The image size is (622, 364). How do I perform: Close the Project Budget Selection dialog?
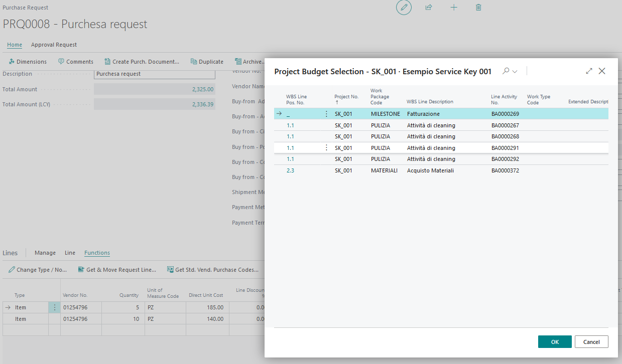pyautogui.click(x=602, y=71)
